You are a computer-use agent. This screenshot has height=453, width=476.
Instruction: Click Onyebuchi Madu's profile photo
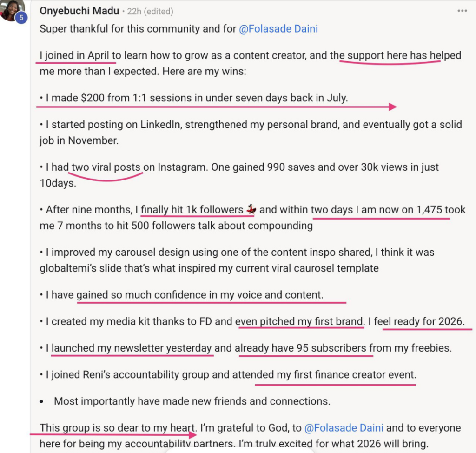click(x=11, y=9)
